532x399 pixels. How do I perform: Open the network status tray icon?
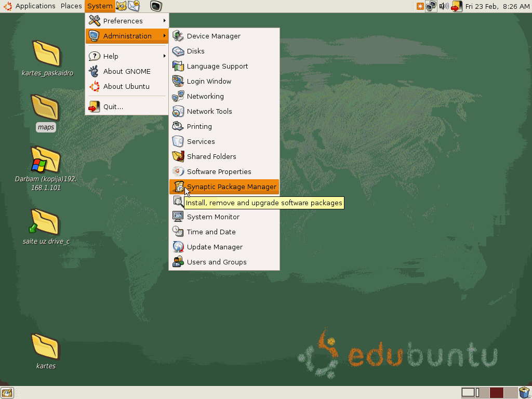431,6
